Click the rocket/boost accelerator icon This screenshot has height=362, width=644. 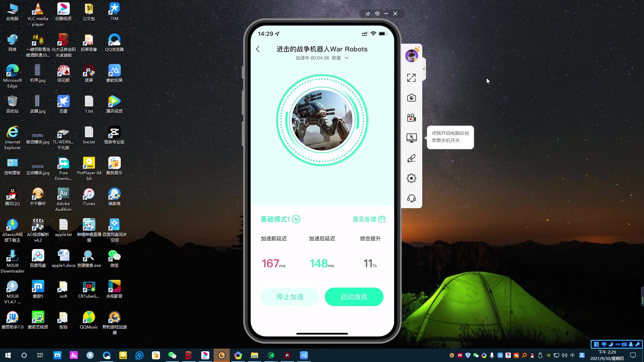click(x=411, y=158)
